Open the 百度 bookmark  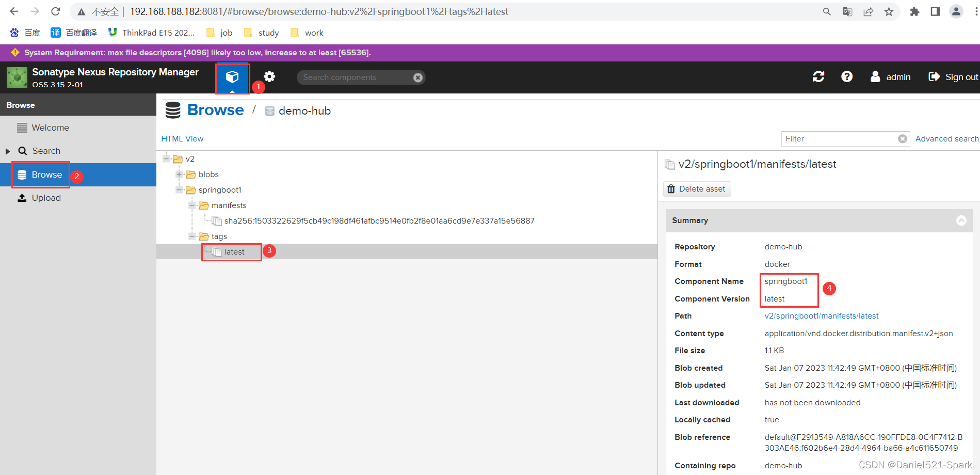[x=25, y=33]
